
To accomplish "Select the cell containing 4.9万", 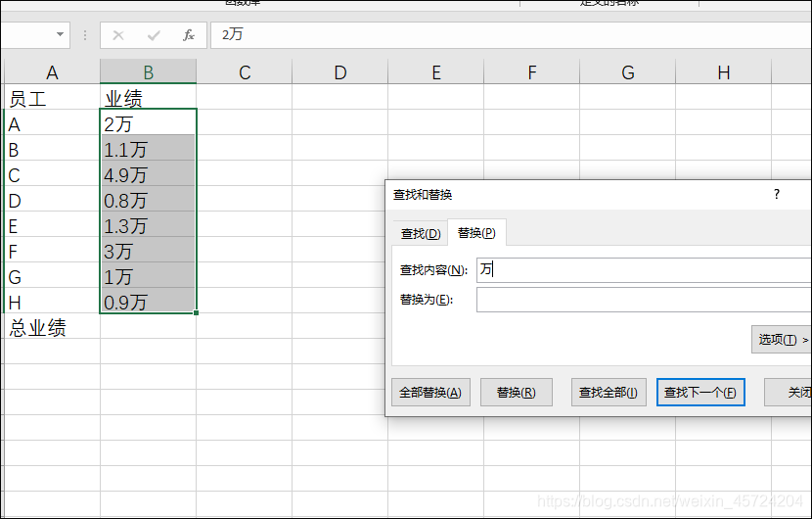I will tap(148, 173).
